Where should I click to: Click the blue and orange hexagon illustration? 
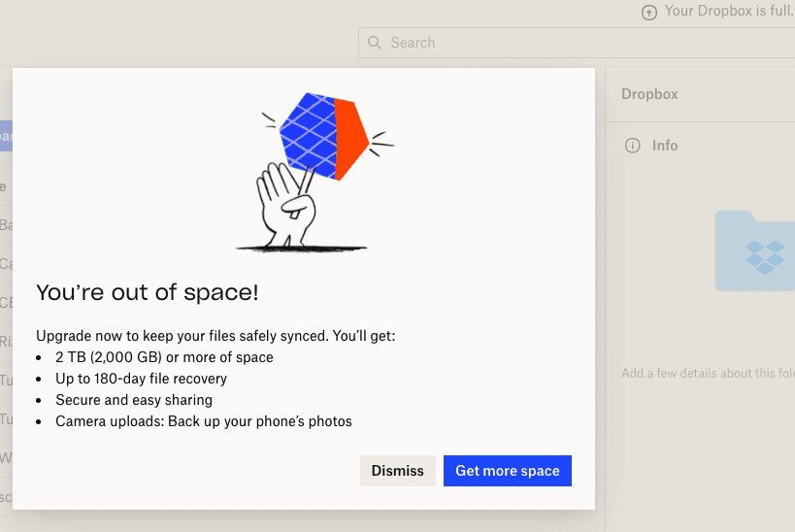323,136
